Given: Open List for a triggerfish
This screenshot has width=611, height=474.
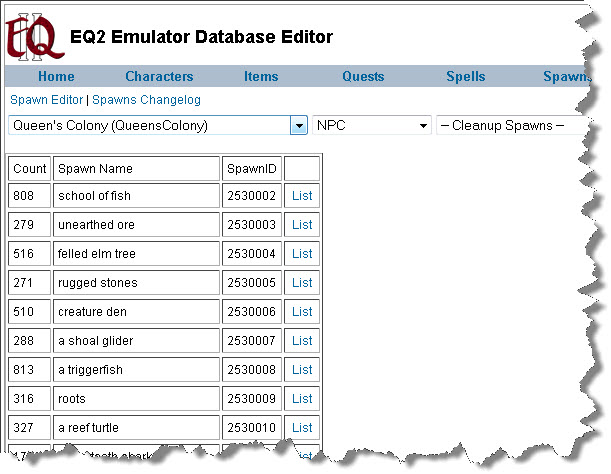Looking at the screenshot, I should (302, 370).
